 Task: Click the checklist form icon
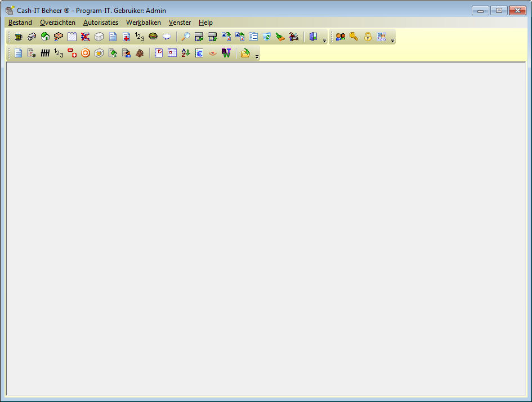coord(253,37)
